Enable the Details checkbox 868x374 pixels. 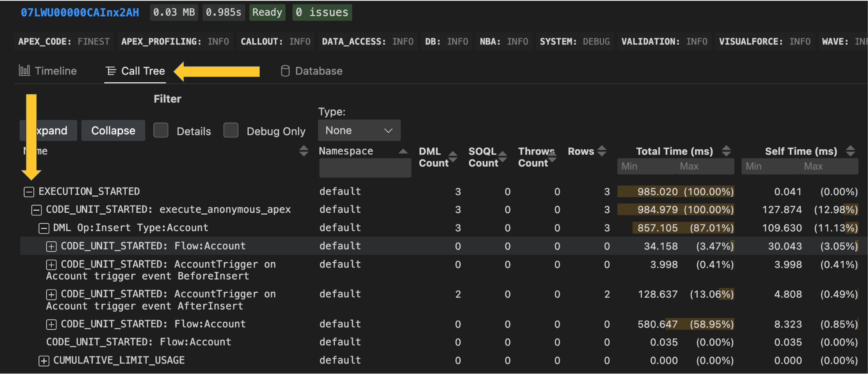(x=161, y=131)
